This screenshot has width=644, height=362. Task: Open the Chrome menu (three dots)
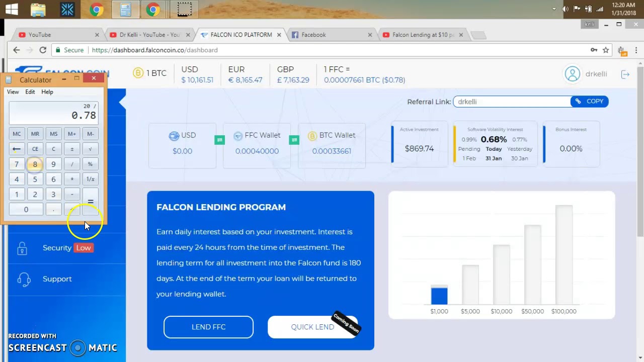636,50
